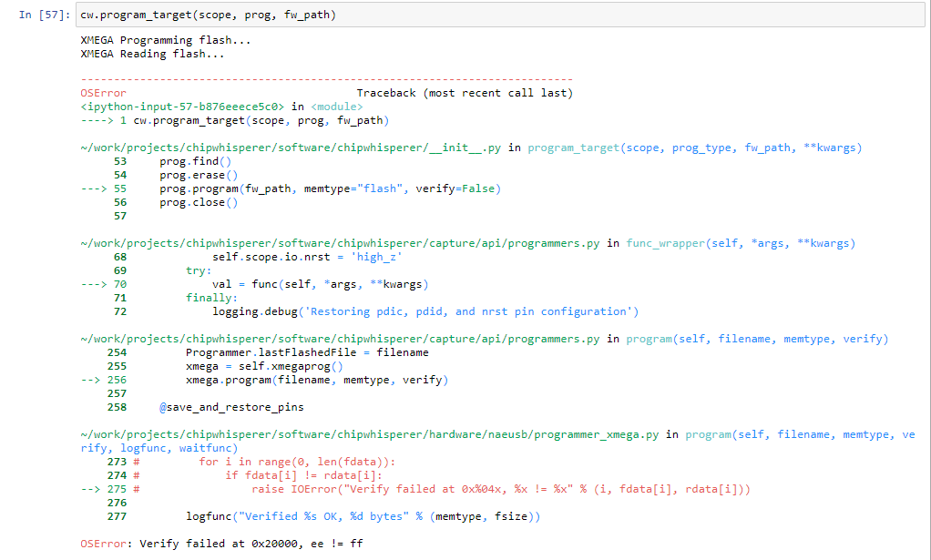Select the In [57]: cell prompt

pyautogui.click(x=45, y=15)
